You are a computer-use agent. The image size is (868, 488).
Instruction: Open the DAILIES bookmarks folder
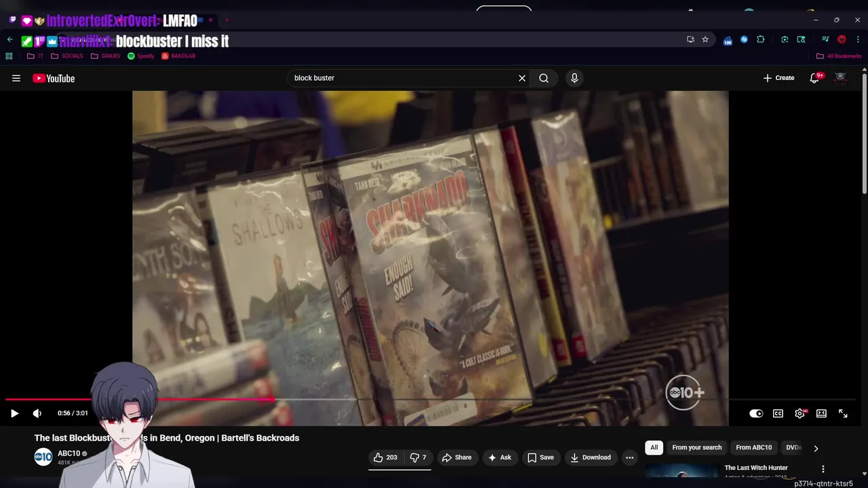(106, 56)
